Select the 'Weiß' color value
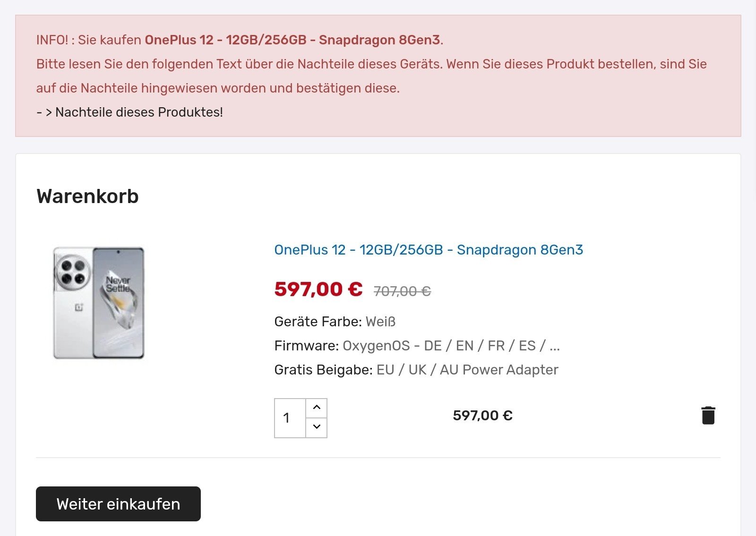Screen dimensions: 756x536 380,322
